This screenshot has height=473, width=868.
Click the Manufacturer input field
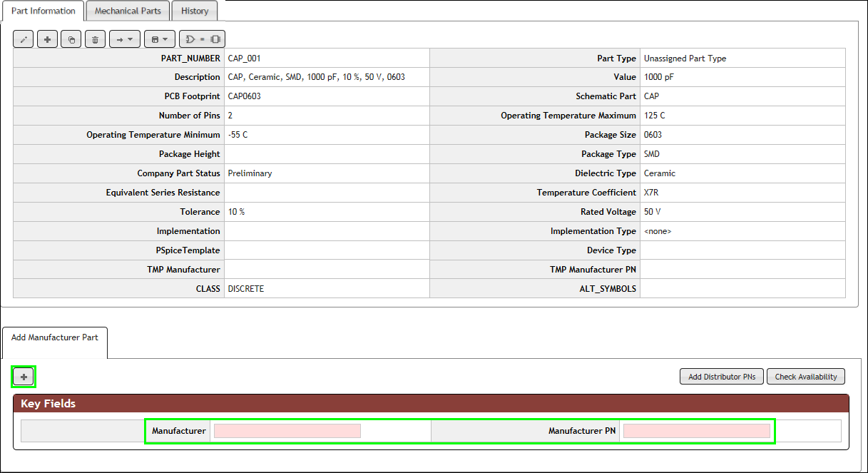point(286,430)
